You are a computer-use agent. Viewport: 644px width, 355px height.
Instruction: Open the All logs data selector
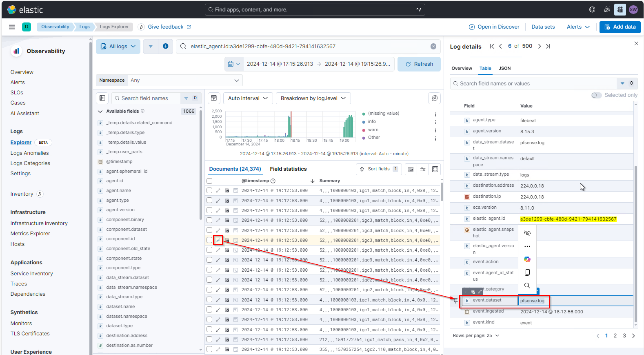(x=118, y=47)
